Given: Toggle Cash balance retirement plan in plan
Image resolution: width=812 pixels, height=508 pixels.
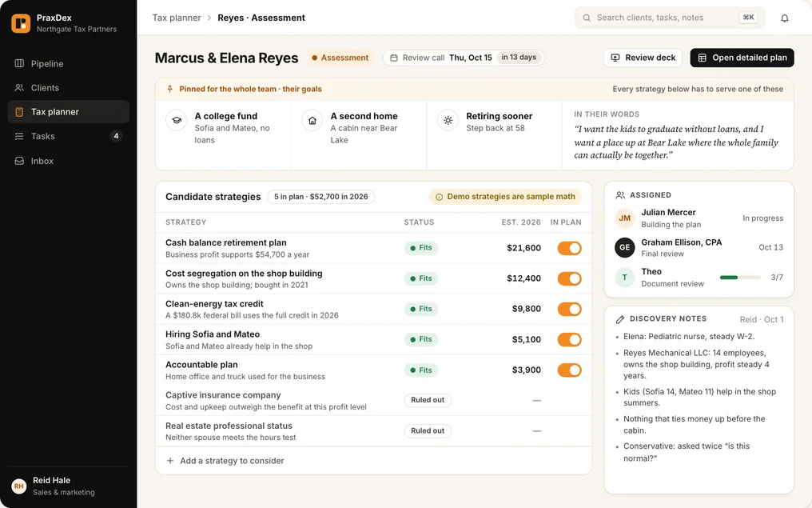Looking at the screenshot, I should click(x=569, y=248).
